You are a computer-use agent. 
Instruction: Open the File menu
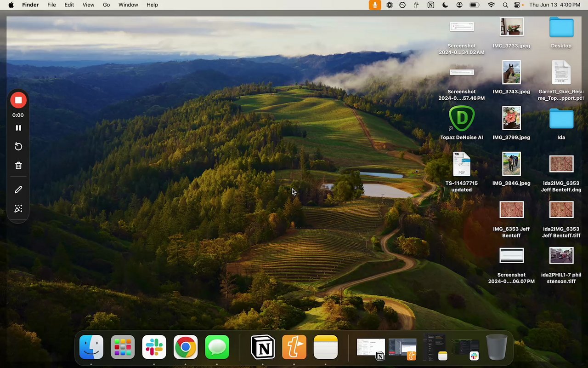click(x=51, y=5)
